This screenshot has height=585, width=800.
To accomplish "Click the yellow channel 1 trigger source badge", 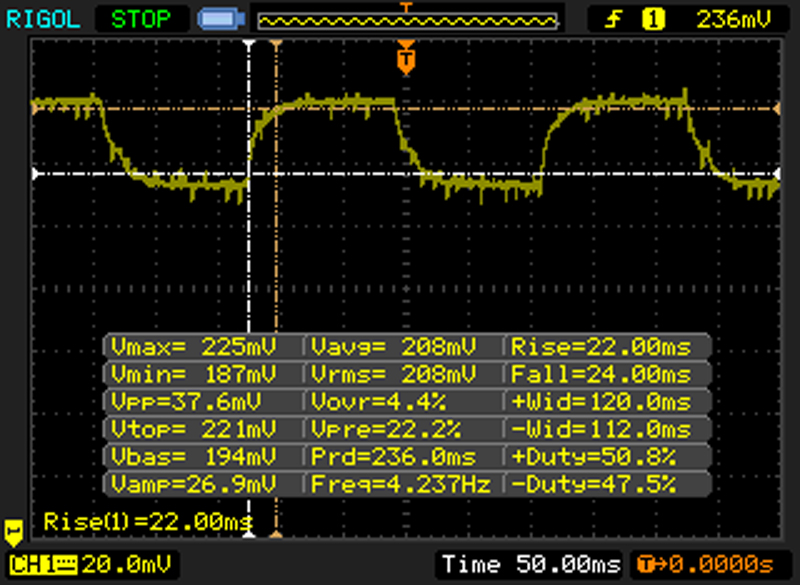I will point(653,20).
